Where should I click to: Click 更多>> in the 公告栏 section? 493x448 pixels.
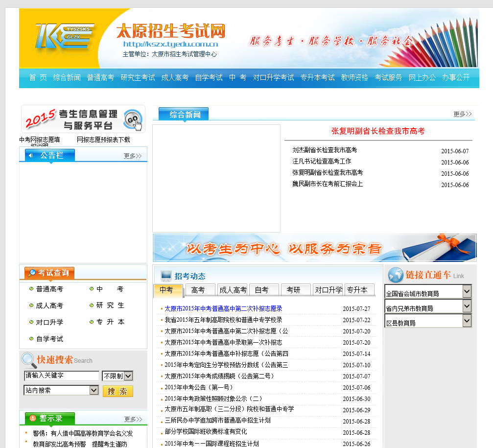(132, 156)
